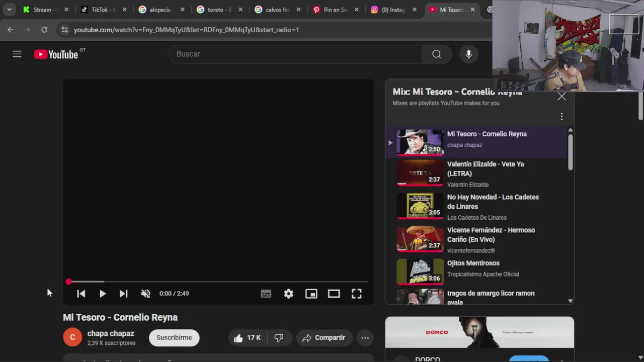Reload the page in the browser
This screenshot has height=362, width=644.
(44, 30)
